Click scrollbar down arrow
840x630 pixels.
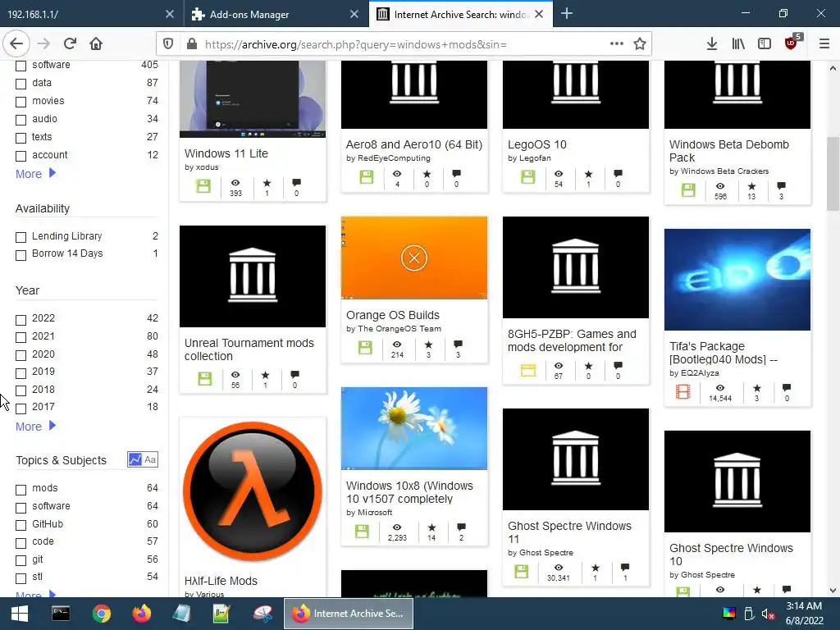point(833,591)
